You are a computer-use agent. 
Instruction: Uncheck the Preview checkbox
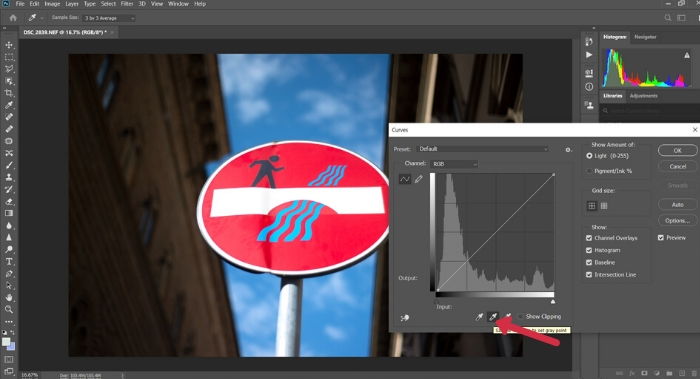(661, 237)
